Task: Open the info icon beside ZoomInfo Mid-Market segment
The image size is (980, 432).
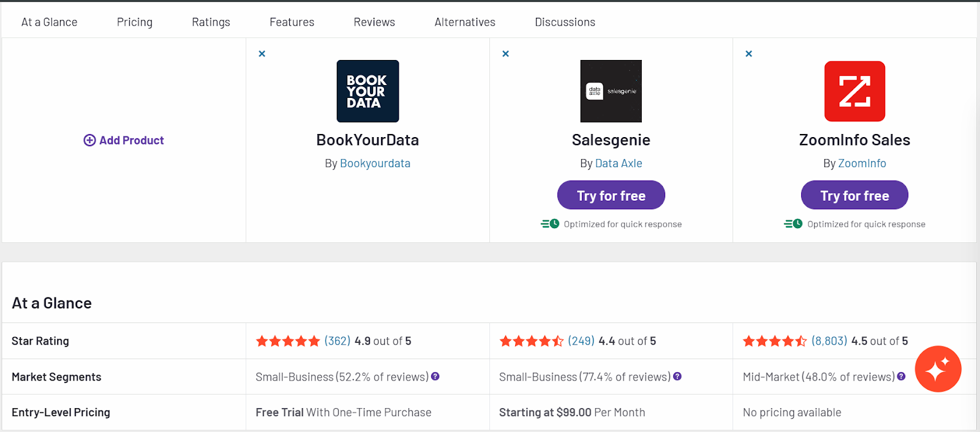Action: coord(901,376)
